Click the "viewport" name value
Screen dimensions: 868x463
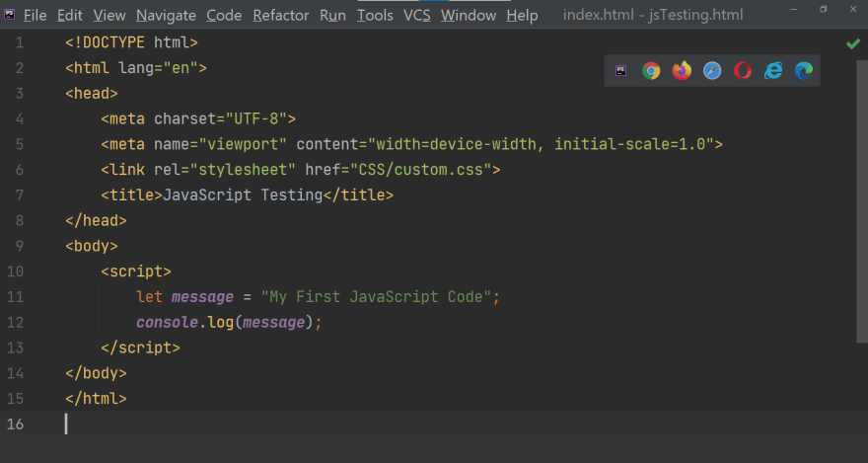[243, 144]
